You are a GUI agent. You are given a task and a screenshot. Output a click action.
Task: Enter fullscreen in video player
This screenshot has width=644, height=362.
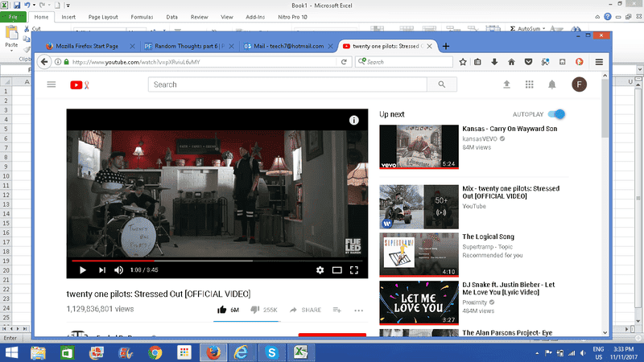coord(354,270)
